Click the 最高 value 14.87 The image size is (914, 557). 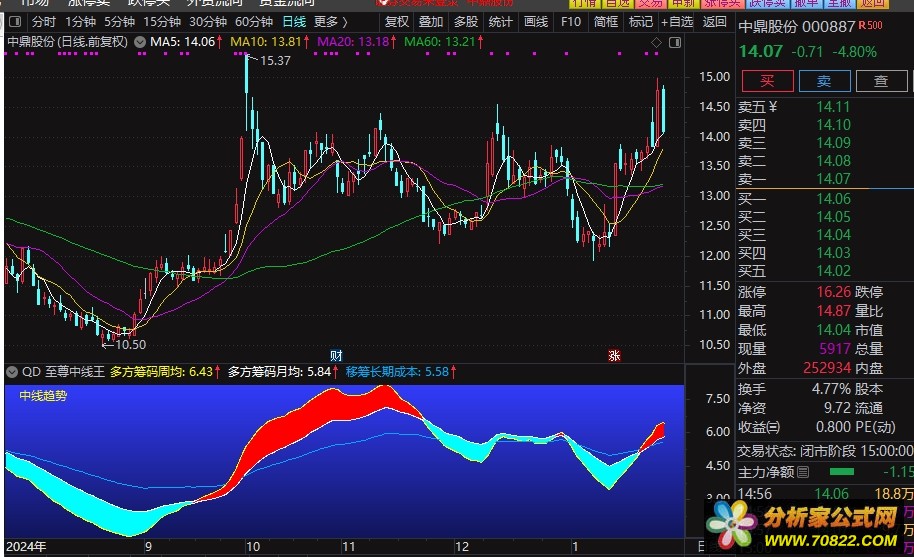click(x=834, y=311)
